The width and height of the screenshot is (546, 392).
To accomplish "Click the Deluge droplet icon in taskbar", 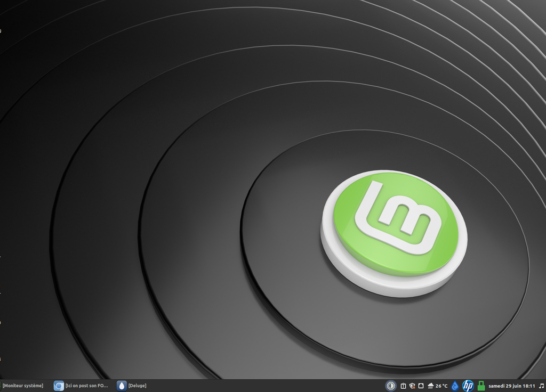I will pyautogui.click(x=122, y=386).
